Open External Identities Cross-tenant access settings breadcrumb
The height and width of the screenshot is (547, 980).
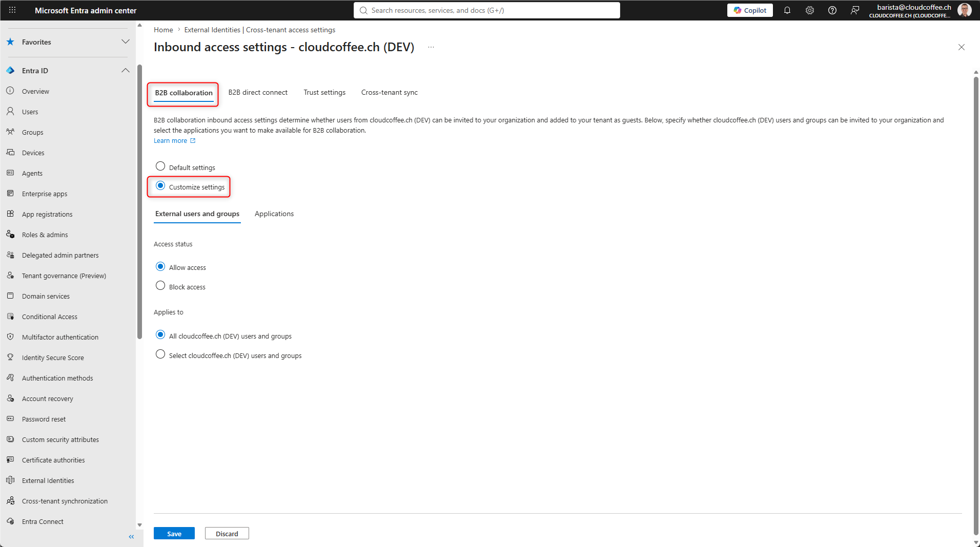tap(260, 30)
